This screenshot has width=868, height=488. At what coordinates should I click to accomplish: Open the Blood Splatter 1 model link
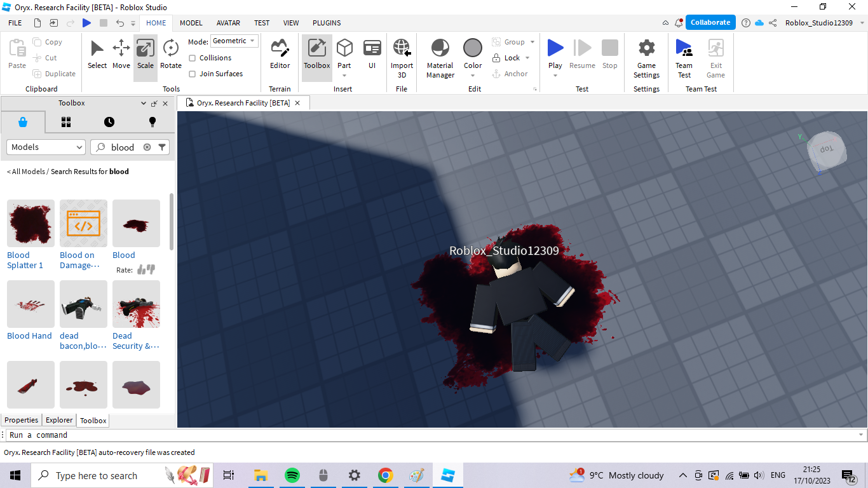(25, 260)
